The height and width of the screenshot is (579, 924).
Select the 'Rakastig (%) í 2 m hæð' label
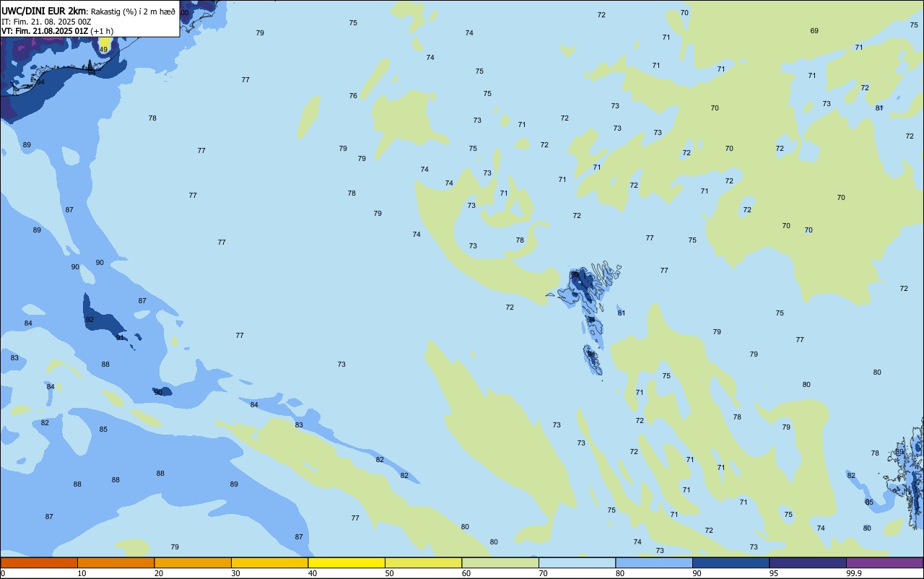132,12
